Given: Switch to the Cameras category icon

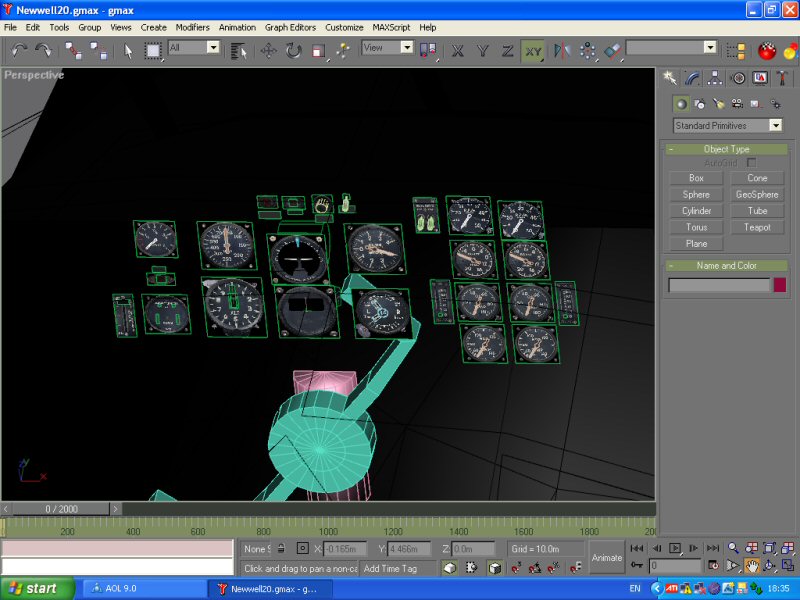Looking at the screenshot, I should [737, 103].
